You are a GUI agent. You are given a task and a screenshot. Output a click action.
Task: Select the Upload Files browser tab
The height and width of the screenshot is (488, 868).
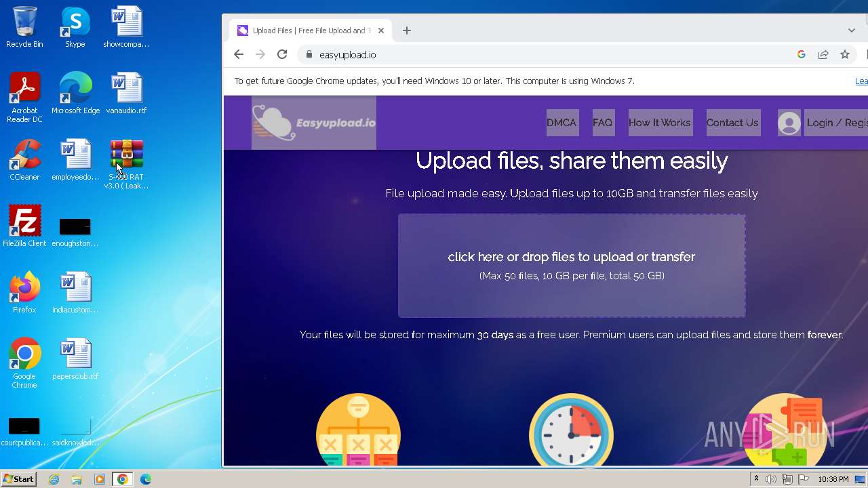point(311,30)
